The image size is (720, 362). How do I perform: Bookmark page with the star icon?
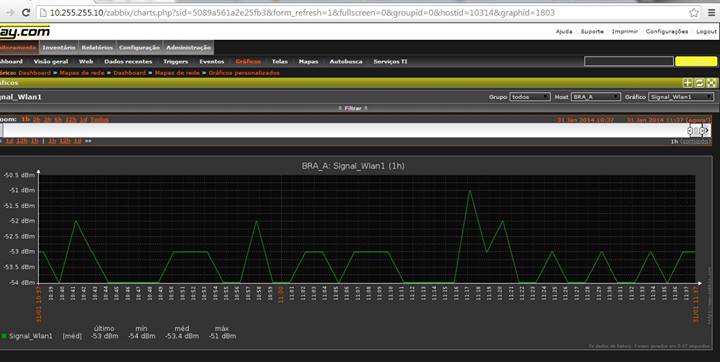(694, 13)
